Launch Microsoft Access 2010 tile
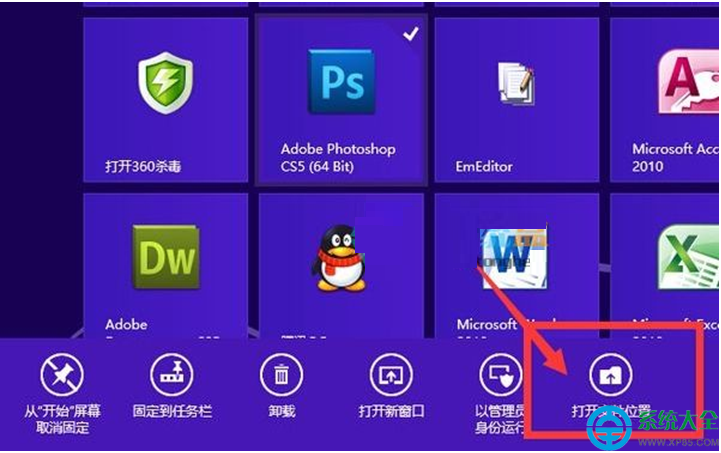The height and width of the screenshot is (453, 721). [x=665, y=100]
